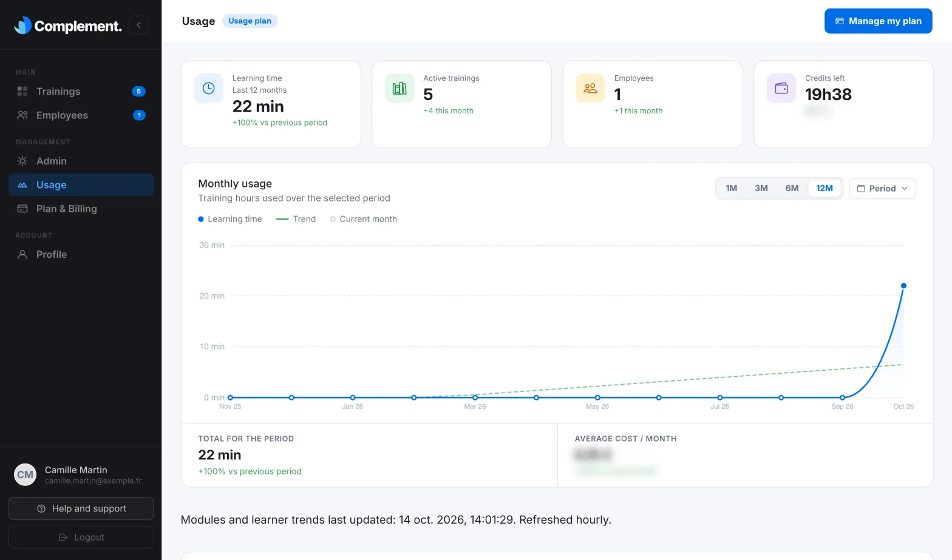Click the Trainings count badge showing 5
Image resolution: width=952 pixels, height=560 pixels.
(138, 92)
